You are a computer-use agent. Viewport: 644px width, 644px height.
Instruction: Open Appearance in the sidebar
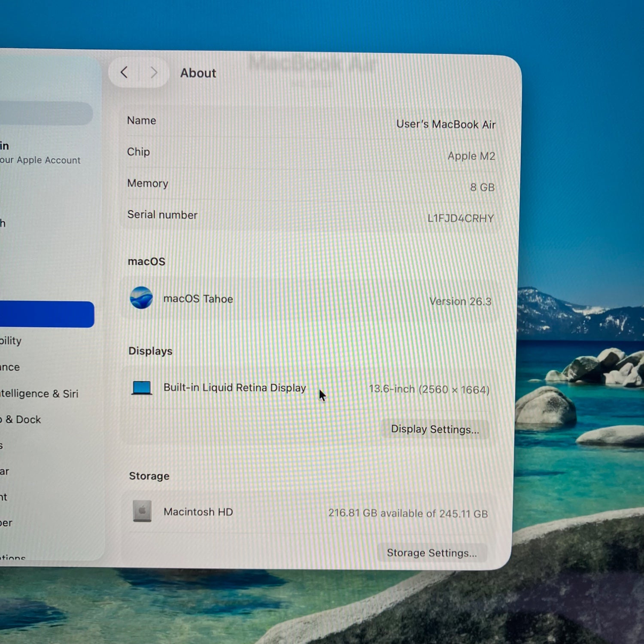(10, 367)
